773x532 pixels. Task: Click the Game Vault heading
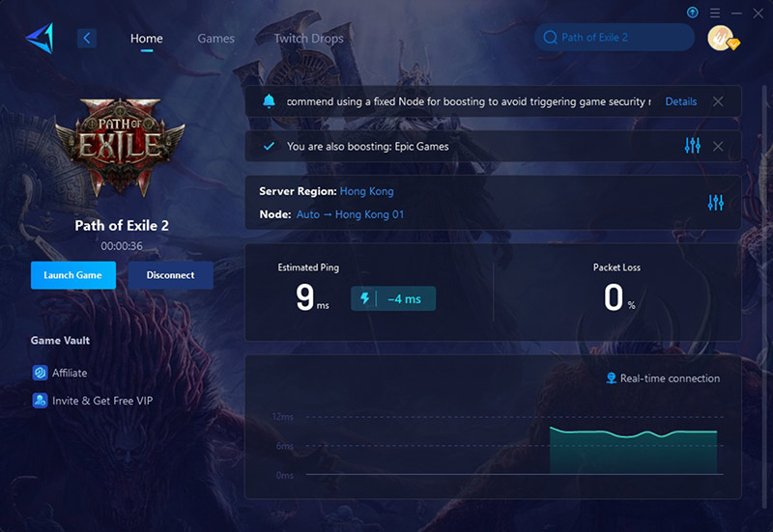60,341
